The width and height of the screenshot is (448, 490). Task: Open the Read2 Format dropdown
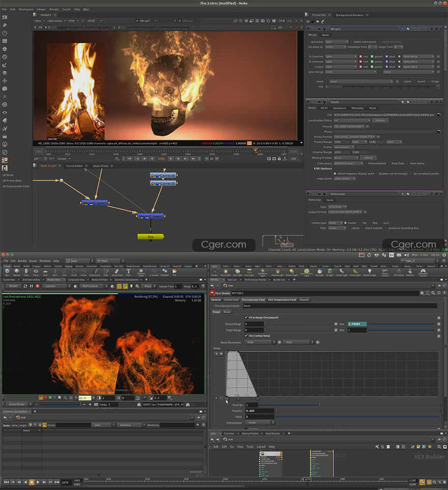point(349,126)
